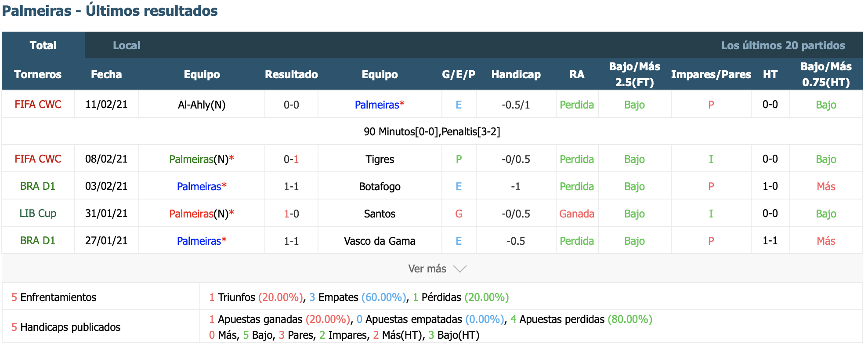Open BRA D1 tournament on 03/02/21 row
This screenshot has height=348, width=868.
pyautogui.click(x=38, y=186)
